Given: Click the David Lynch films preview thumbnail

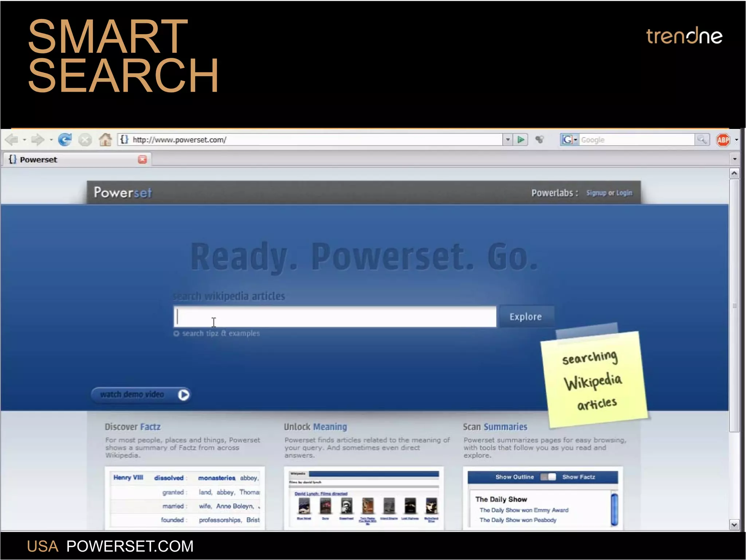Looking at the screenshot, I should pyautogui.click(x=364, y=498).
